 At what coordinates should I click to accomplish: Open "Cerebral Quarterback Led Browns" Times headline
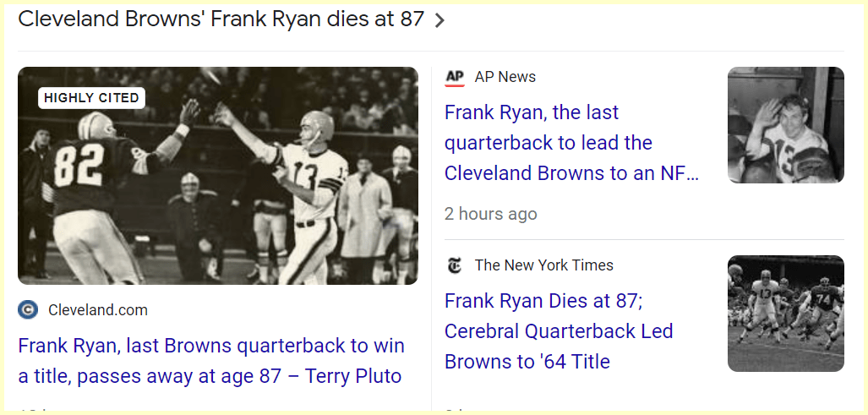point(559,331)
